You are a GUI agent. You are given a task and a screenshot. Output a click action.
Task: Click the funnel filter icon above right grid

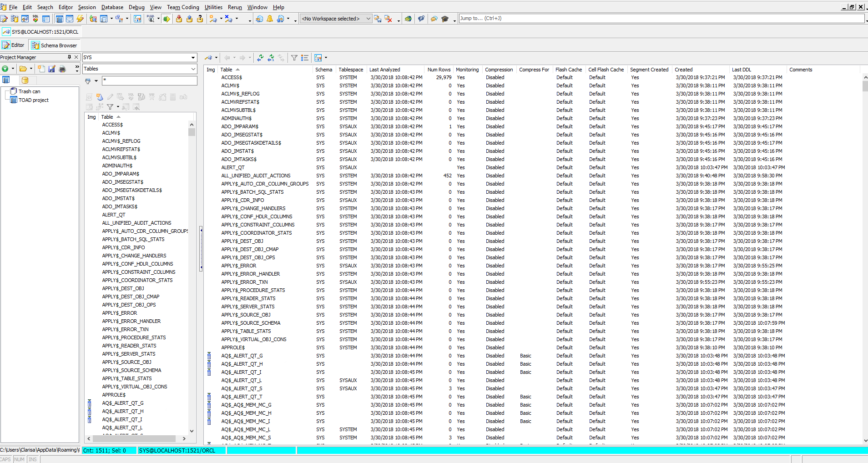click(294, 58)
